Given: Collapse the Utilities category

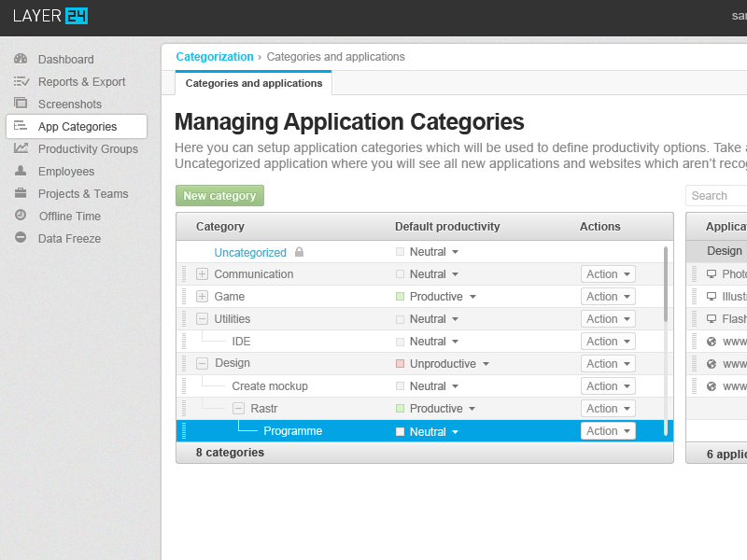Looking at the screenshot, I should pos(202,318).
